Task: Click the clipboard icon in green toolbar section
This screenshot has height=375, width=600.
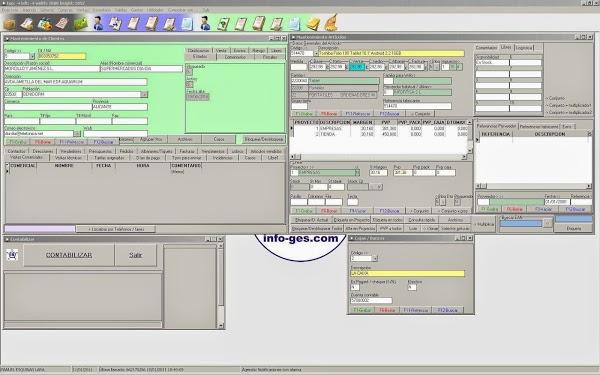Action: 259,23
